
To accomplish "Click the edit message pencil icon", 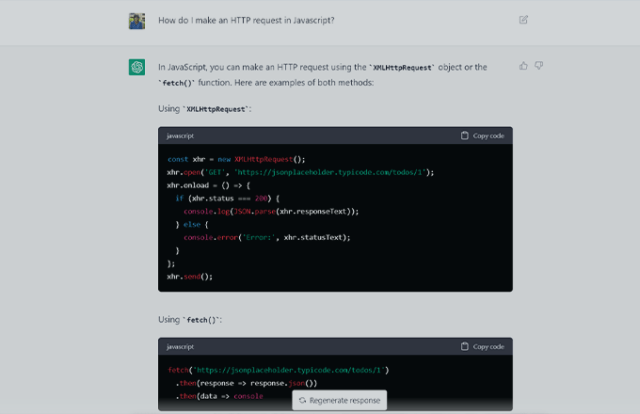I will tap(523, 20).
